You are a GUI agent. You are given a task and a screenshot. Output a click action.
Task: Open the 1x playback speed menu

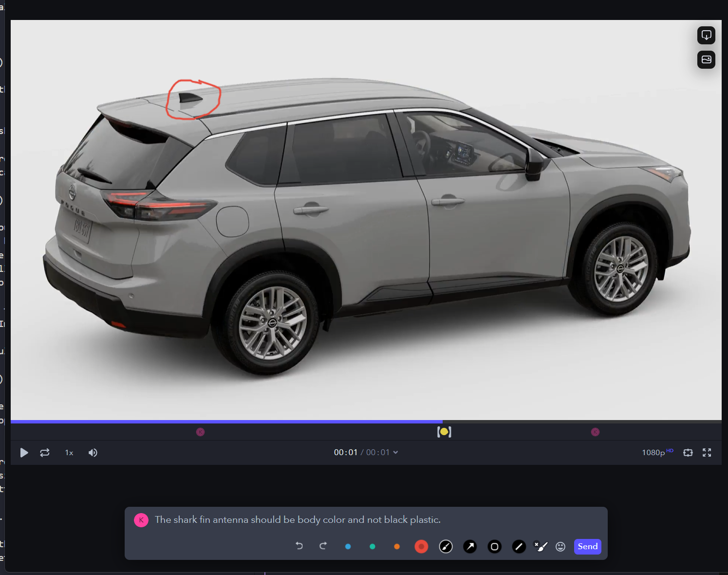[x=69, y=453]
